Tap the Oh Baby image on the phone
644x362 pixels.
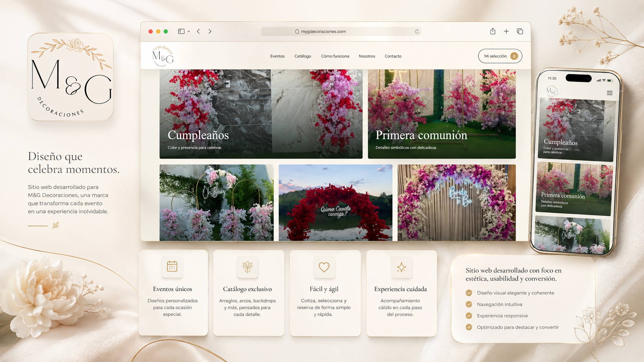(572, 235)
